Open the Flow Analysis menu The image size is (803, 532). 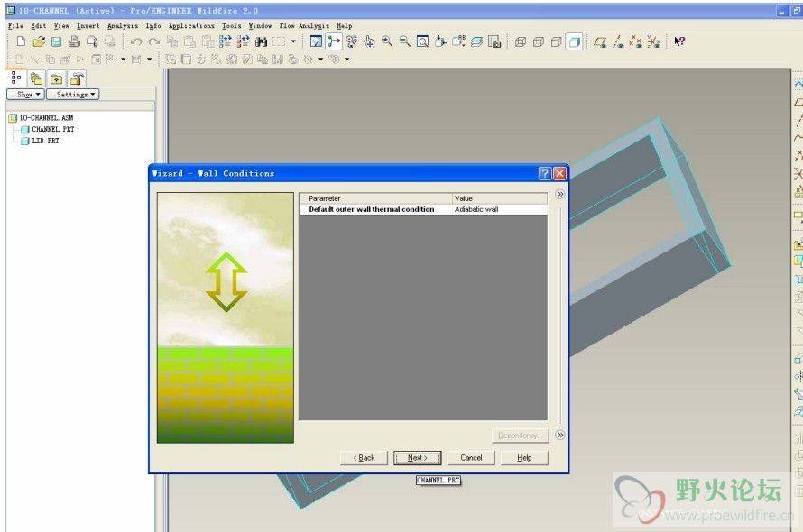coord(304,25)
